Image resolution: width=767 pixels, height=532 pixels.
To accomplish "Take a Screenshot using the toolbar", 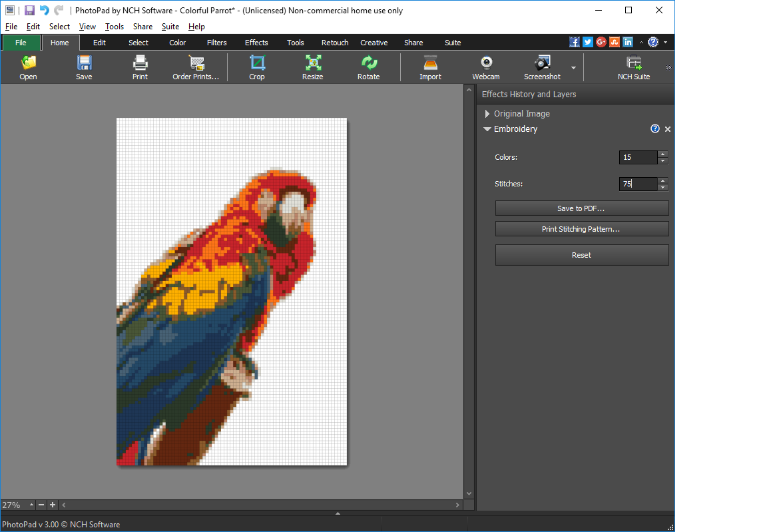I will point(541,67).
